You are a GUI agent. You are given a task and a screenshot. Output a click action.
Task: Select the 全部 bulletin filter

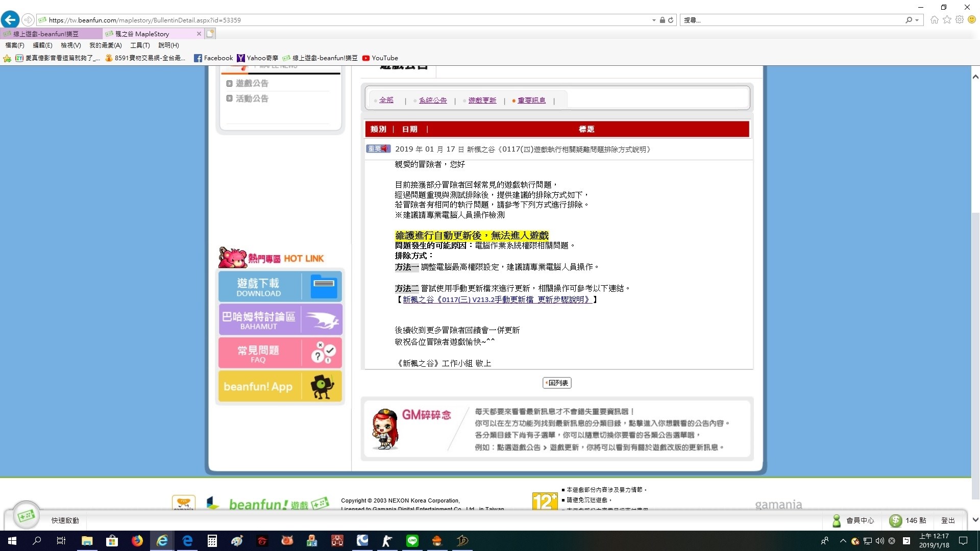click(386, 100)
